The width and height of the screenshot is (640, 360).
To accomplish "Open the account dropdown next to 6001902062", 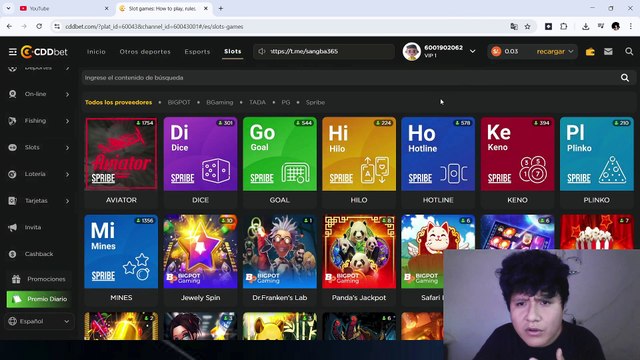I will 472,51.
